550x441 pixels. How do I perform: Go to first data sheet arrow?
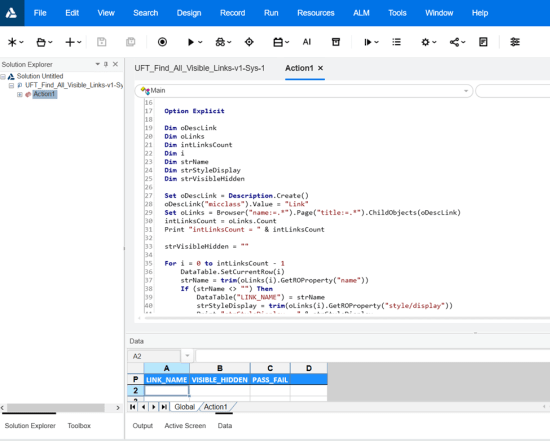(133, 407)
